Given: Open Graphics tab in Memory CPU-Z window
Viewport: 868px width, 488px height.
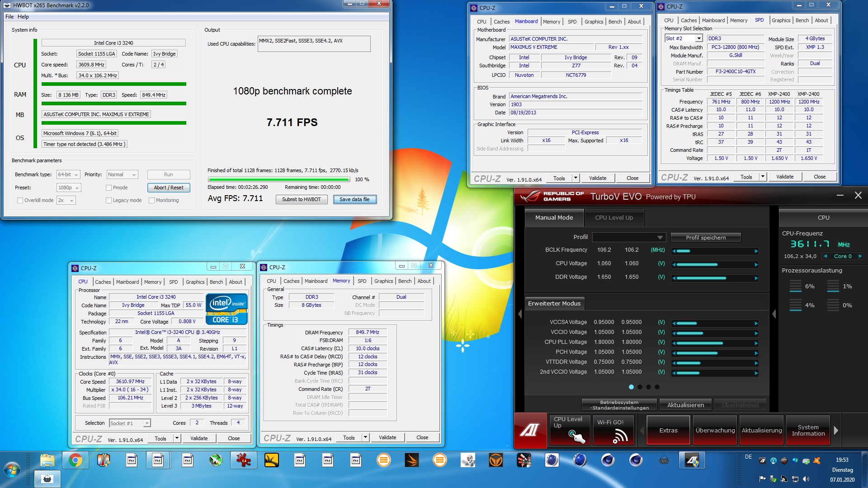Looking at the screenshot, I should [383, 281].
